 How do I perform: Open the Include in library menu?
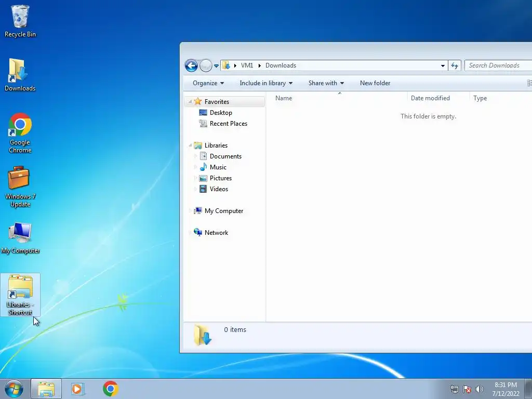point(266,83)
